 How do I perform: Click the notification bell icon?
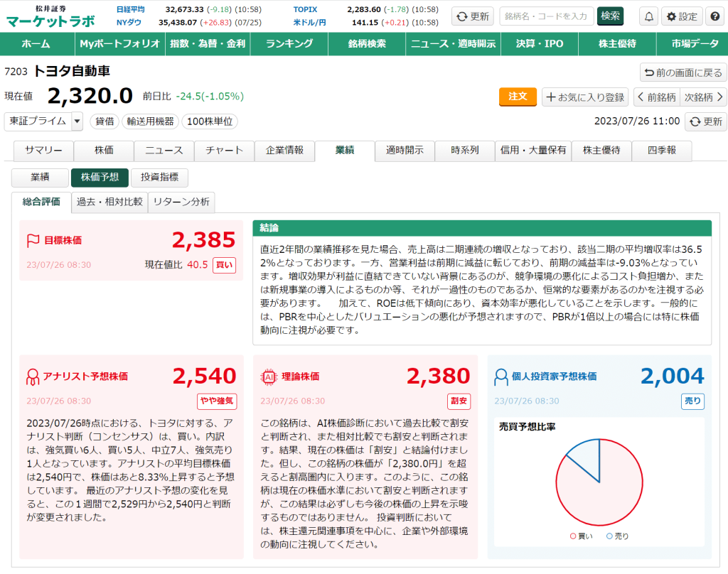click(648, 17)
